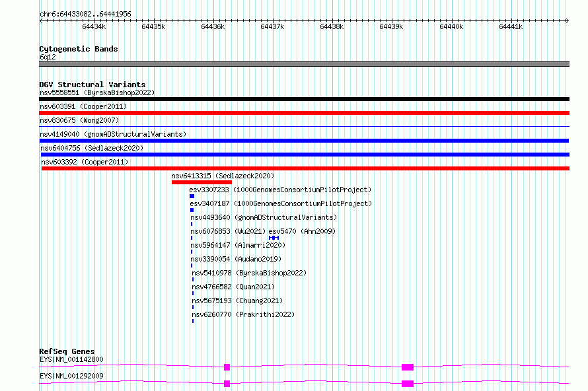Select the red nsv603392 variant bar
This screenshot has width=588, height=391.
(305, 168)
